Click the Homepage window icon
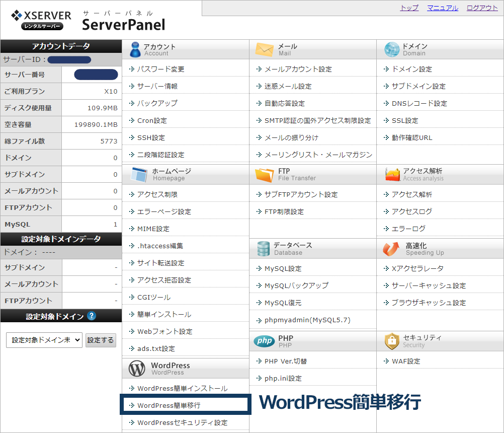Screen dimensions: 504x433 coord(139,175)
